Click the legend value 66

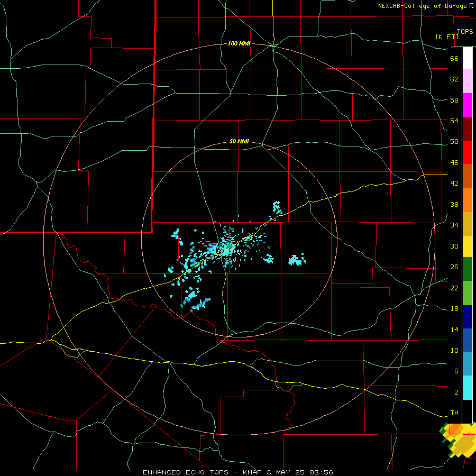click(x=454, y=58)
